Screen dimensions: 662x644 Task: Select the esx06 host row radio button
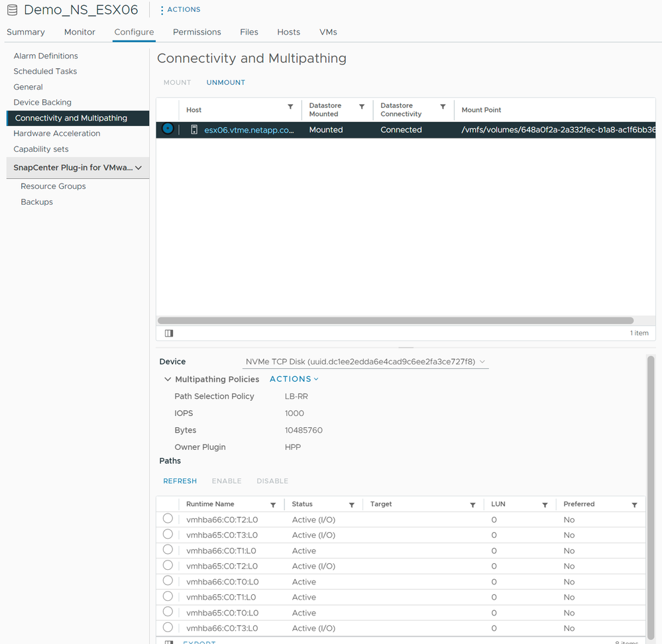pyautogui.click(x=168, y=129)
